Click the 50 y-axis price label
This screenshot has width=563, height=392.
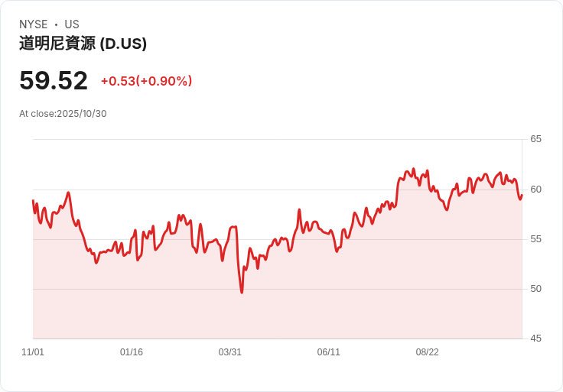click(x=535, y=289)
